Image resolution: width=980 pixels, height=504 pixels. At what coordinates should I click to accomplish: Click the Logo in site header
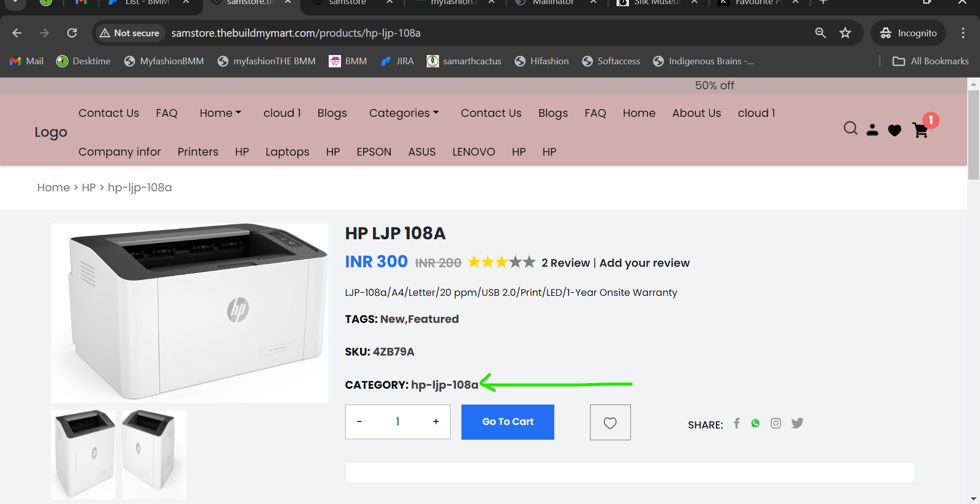(x=51, y=133)
